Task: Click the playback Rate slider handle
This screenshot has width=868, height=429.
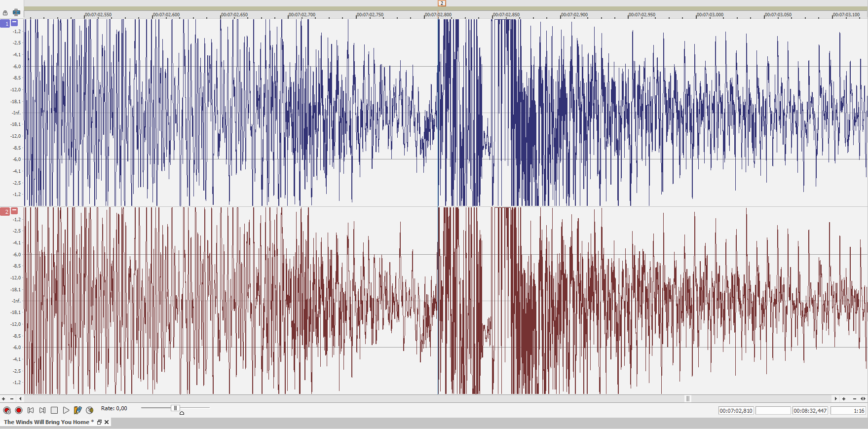Action: tap(175, 408)
